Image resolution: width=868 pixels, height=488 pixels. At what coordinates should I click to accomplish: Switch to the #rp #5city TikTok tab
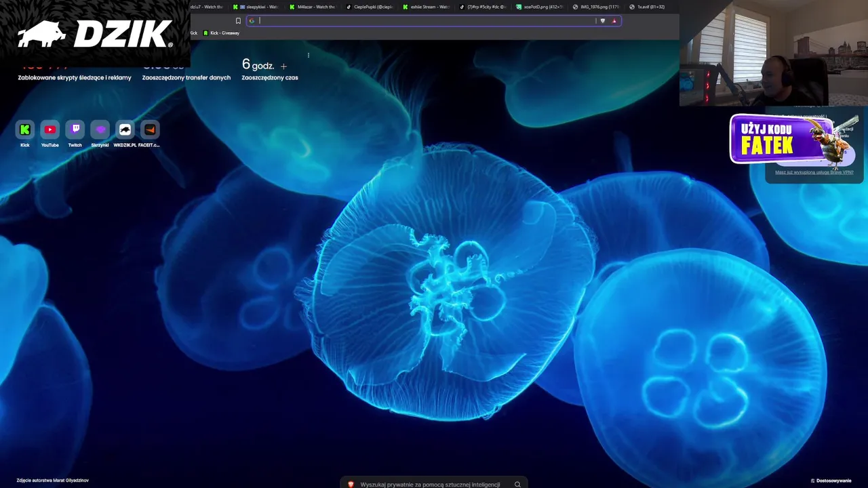pos(484,7)
